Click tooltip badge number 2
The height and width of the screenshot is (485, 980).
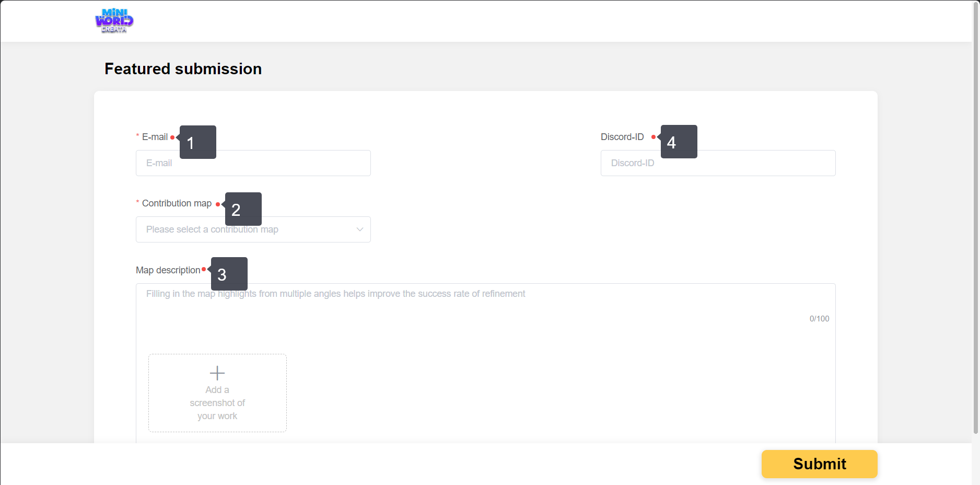click(243, 209)
